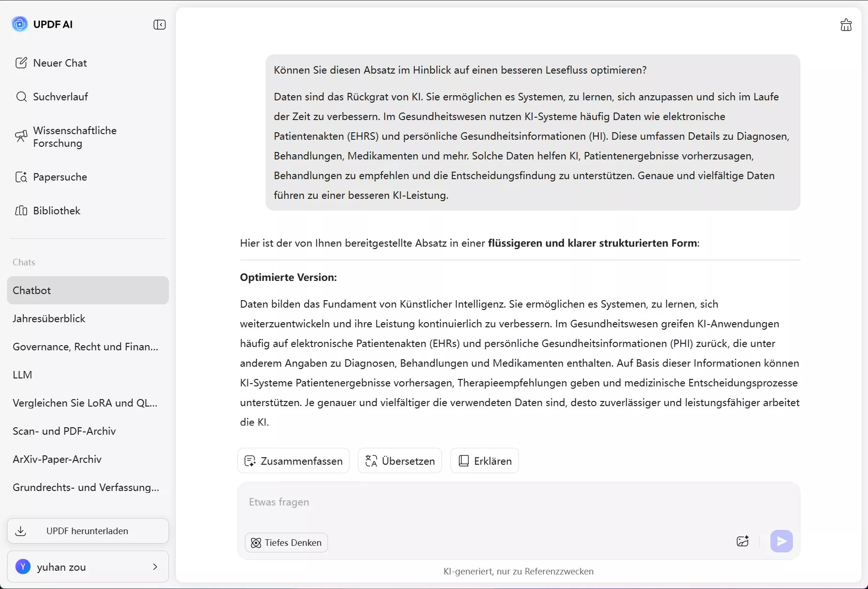Open the AI image generation tool
Viewport: 868px width, 589px height.
point(743,541)
